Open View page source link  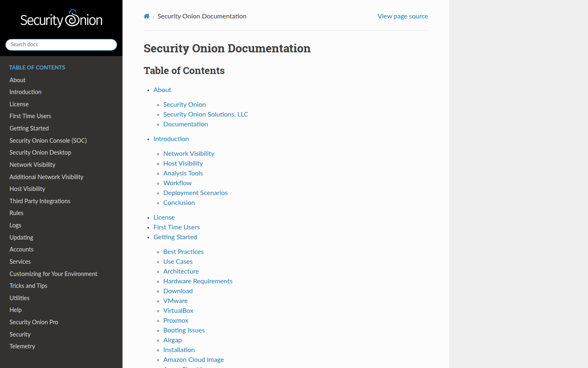coord(403,16)
